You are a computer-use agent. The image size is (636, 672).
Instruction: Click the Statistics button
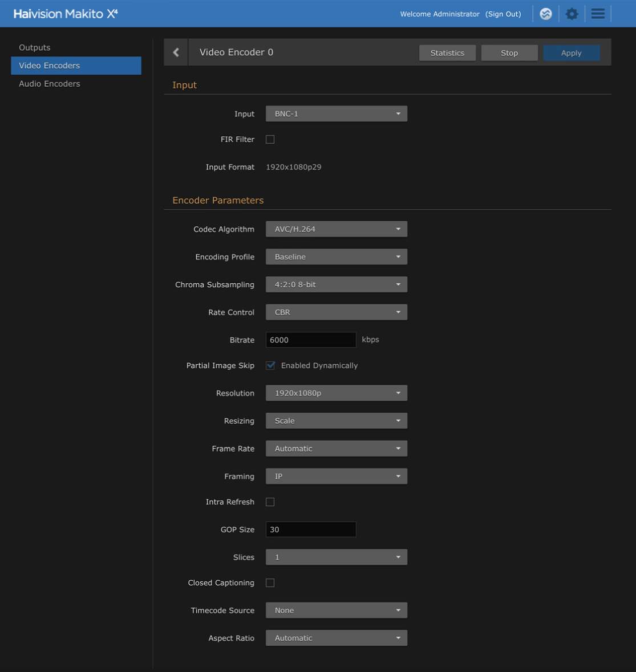click(447, 52)
